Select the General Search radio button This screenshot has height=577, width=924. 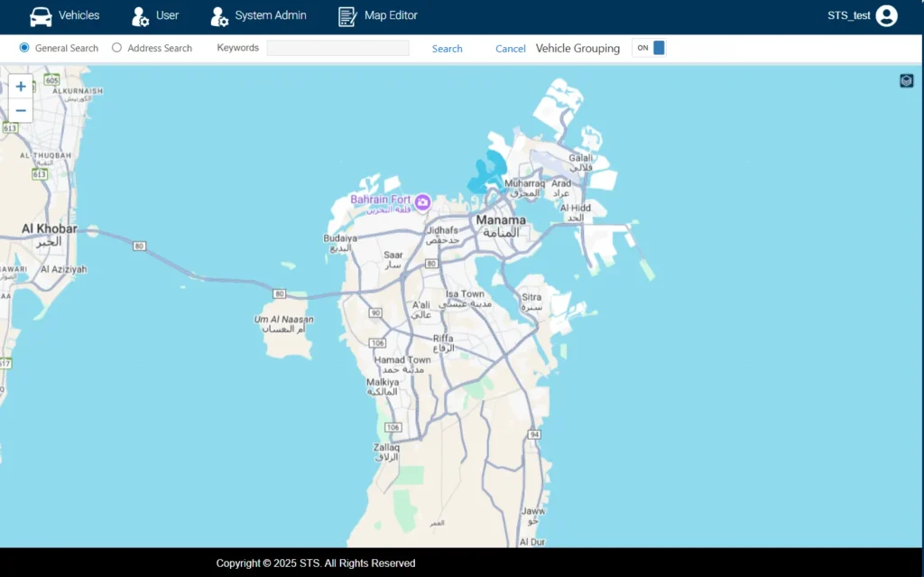[24, 48]
